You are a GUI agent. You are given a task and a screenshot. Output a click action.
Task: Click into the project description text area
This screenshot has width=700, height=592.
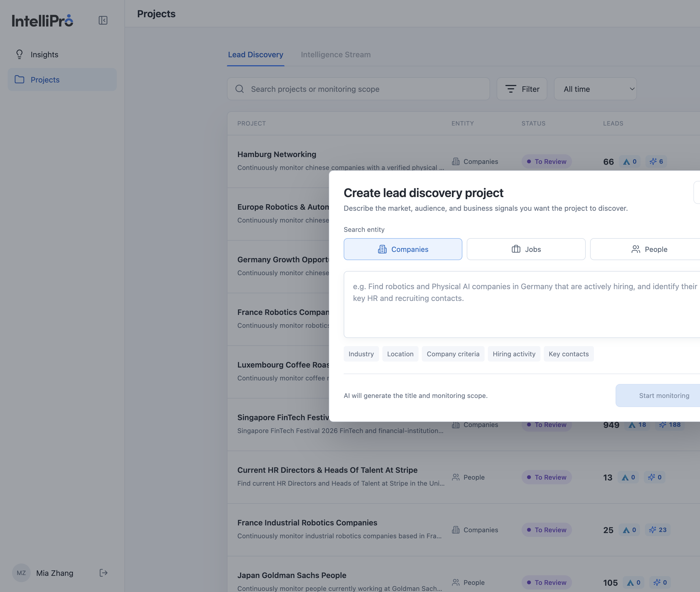(x=522, y=304)
